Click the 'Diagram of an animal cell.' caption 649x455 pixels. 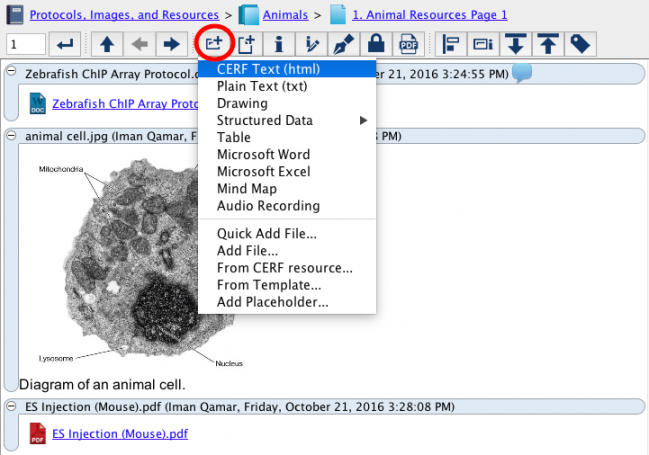click(102, 385)
